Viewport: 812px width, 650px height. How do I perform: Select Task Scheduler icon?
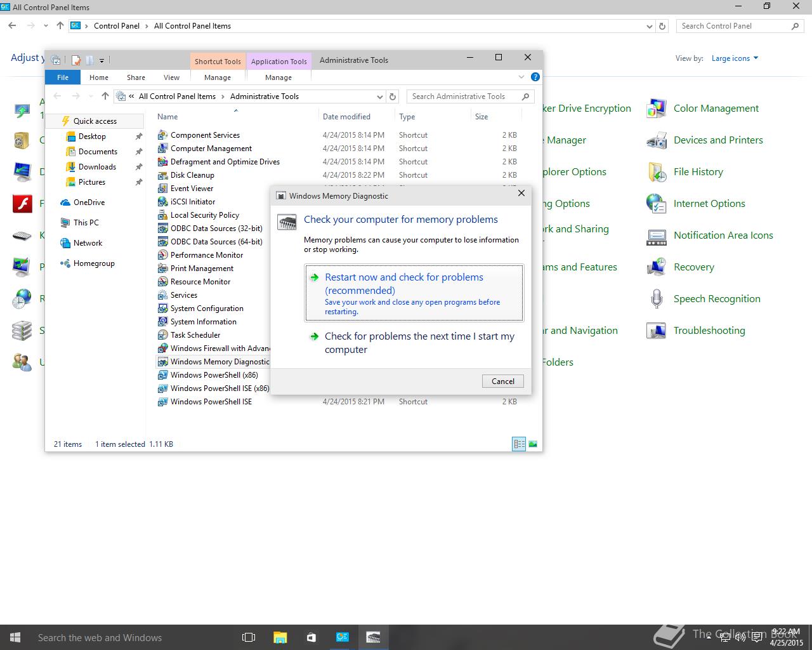[x=162, y=335]
